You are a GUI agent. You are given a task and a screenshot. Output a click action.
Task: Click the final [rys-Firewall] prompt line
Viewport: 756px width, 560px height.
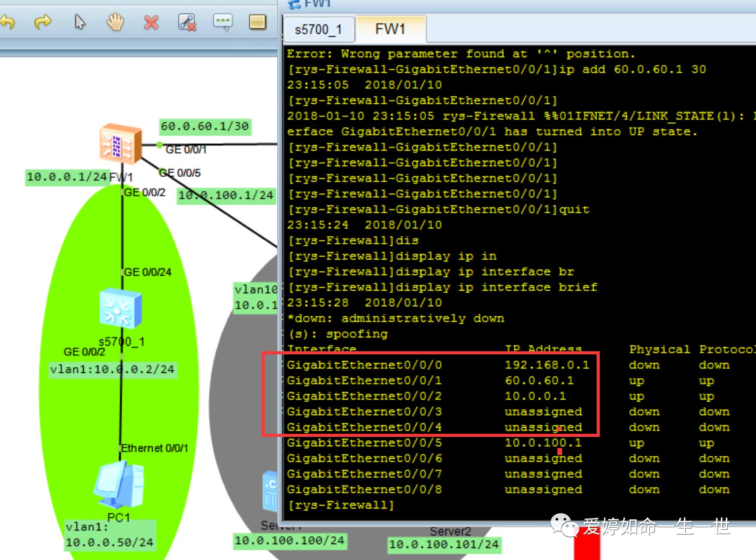pos(341,505)
